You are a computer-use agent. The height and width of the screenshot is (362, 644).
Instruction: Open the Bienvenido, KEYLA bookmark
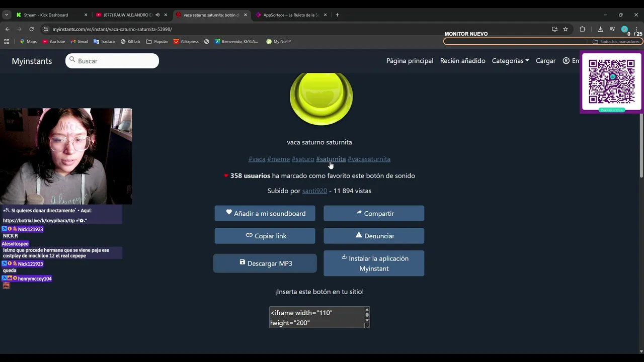pos(236,42)
